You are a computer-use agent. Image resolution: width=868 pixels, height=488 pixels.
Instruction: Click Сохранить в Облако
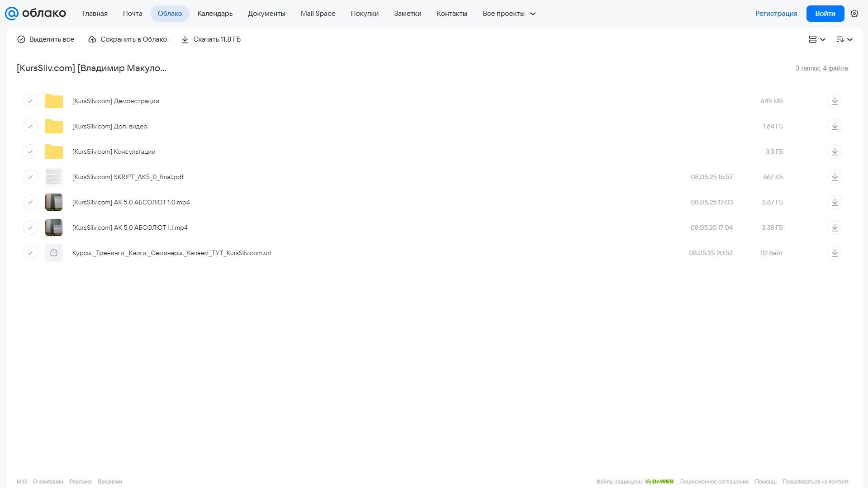pyautogui.click(x=128, y=39)
